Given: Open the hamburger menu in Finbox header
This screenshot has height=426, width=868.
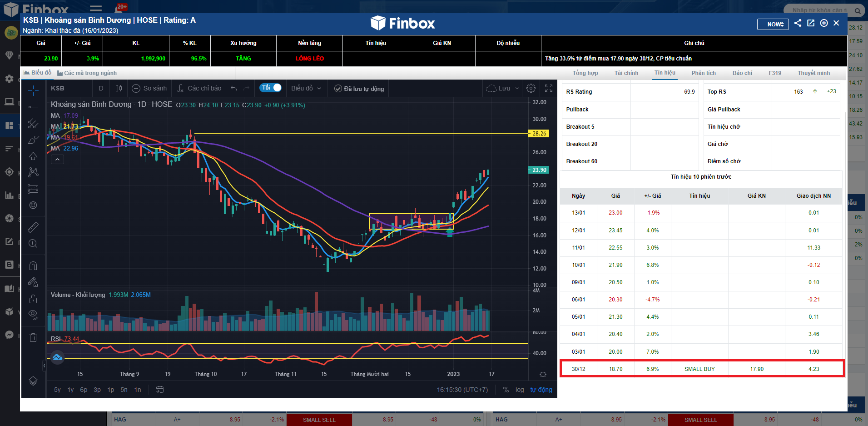Looking at the screenshot, I should click(x=95, y=8).
